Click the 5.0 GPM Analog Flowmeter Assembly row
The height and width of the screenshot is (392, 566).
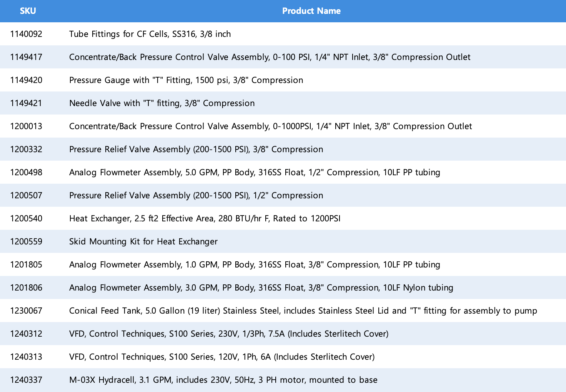coord(255,172)
